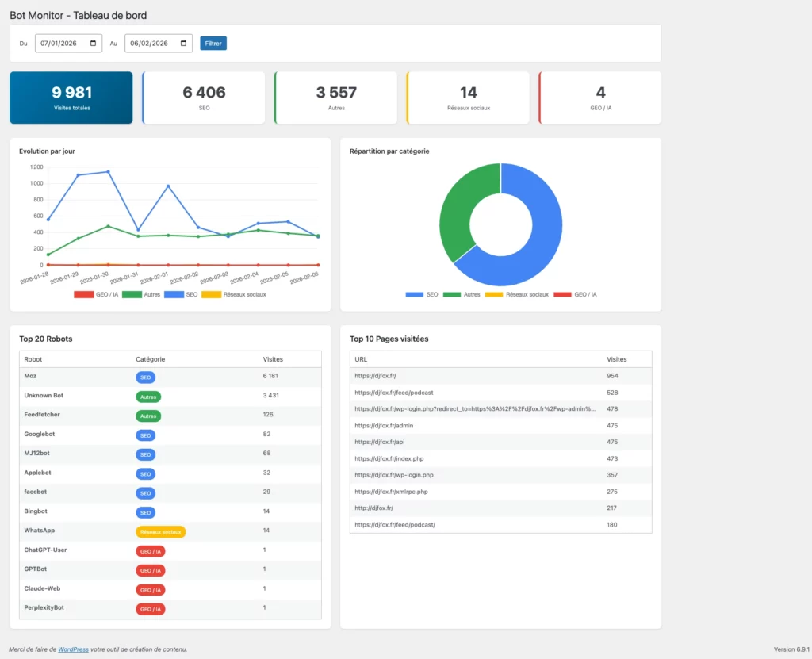Toggle SEO legend swatch under donut chart

click(x=414, y=295)
